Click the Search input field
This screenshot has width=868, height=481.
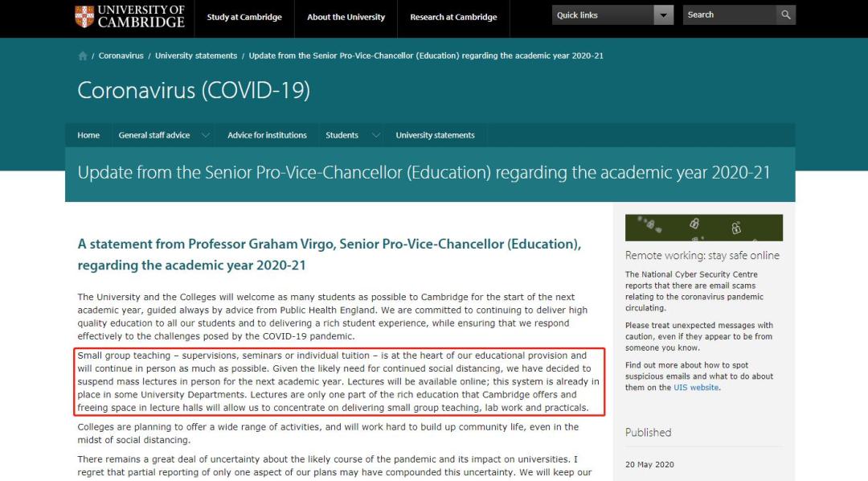click(729, 14)
